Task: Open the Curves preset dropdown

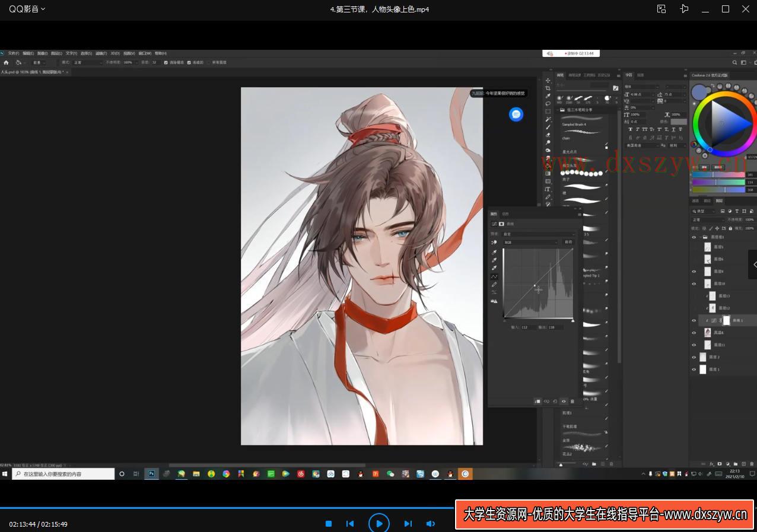Action: point(539,234)
